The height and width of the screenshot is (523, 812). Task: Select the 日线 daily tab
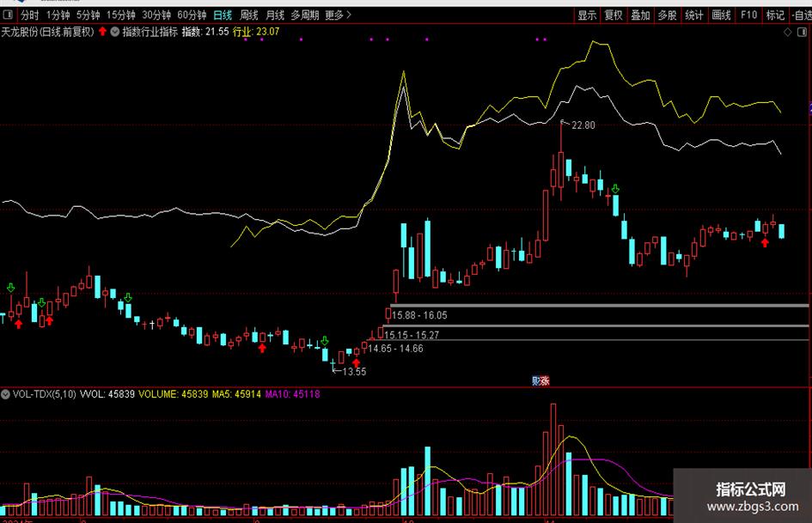(223, 15)
